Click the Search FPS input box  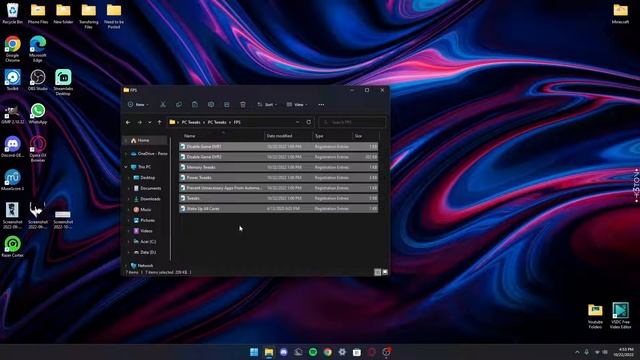coord(352,122)
